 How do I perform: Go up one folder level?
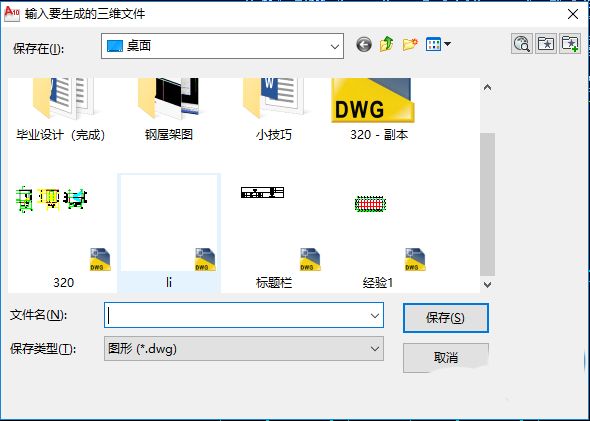(387, 44)
